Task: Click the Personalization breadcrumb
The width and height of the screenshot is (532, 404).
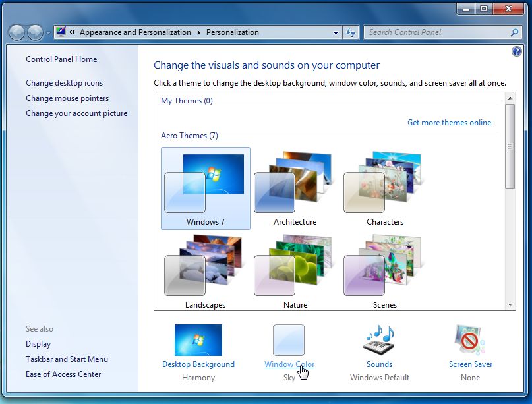Action: pyautogui.click(x=233, y=32)
